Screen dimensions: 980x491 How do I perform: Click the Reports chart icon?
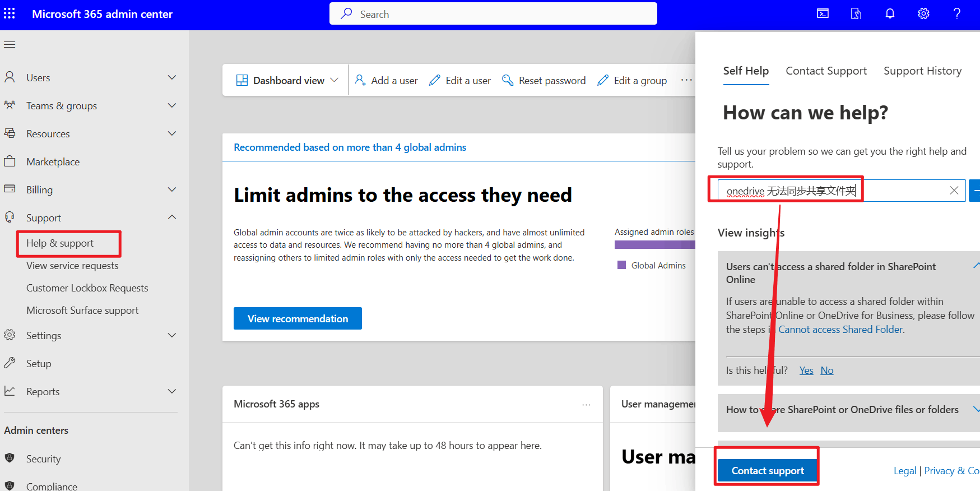point(10,391)
